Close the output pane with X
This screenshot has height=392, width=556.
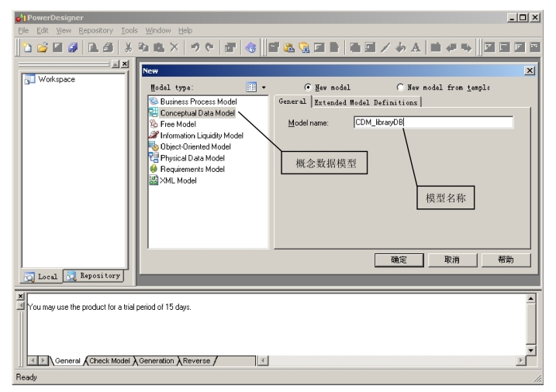[21, 296]
